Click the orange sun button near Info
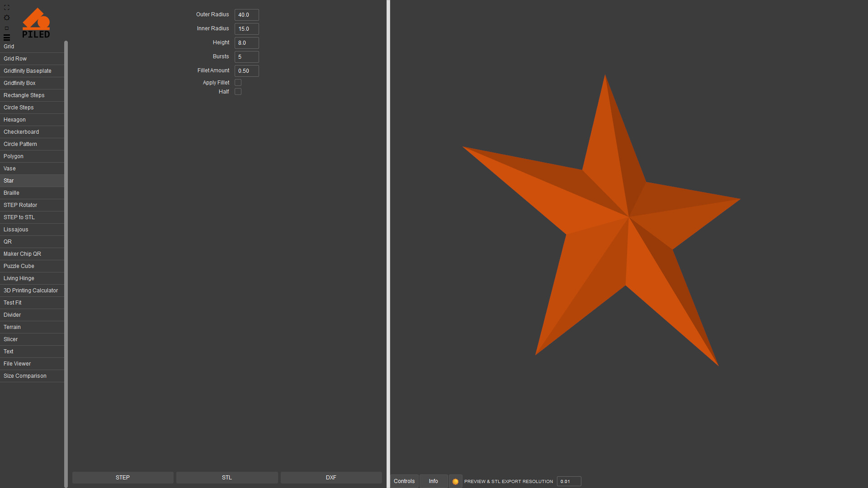Screen dimensions: 868x488 (x=455, y=482)
